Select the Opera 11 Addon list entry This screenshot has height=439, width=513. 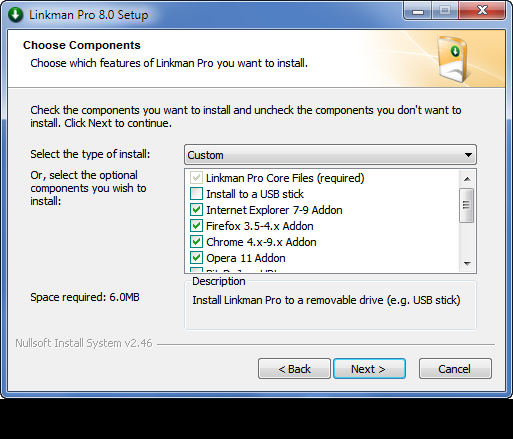tap(246, 258)
